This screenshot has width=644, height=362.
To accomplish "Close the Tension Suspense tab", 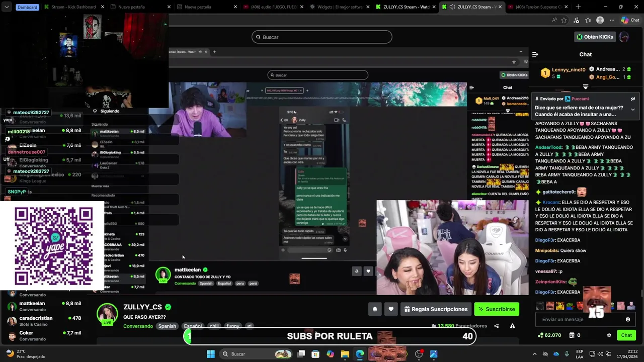I will tap(566, 7).
